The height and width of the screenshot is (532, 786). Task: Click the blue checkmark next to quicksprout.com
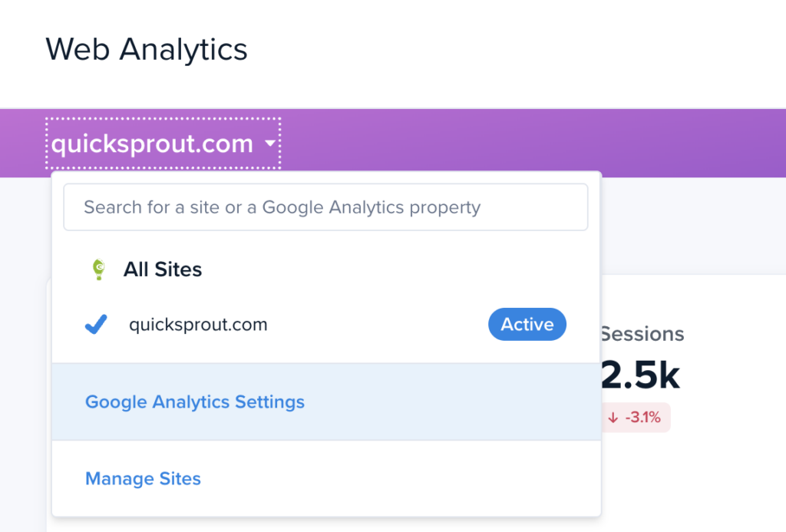(95, 324)
